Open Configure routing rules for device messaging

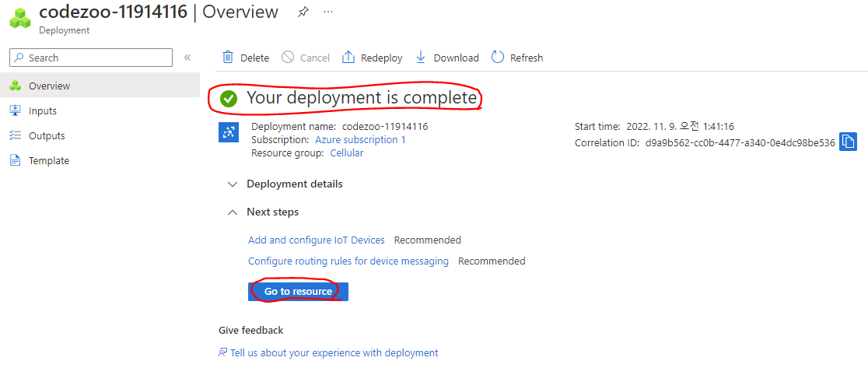(348, 261)
